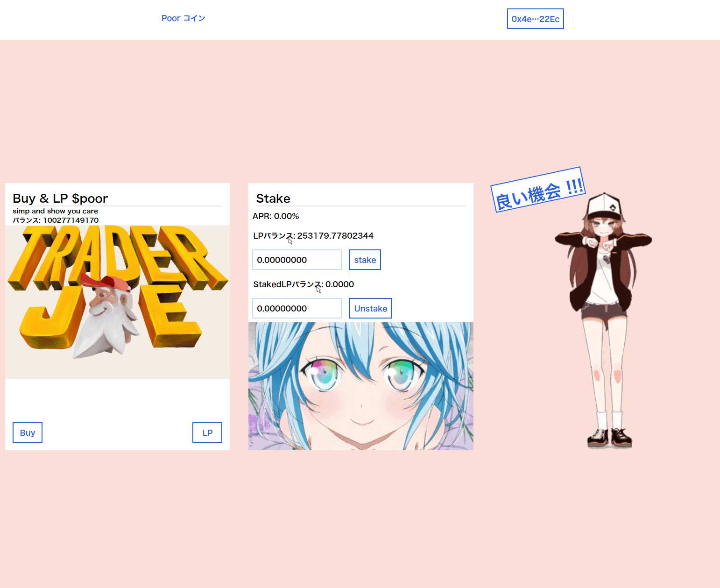Click the LP button

pos(207,432)
